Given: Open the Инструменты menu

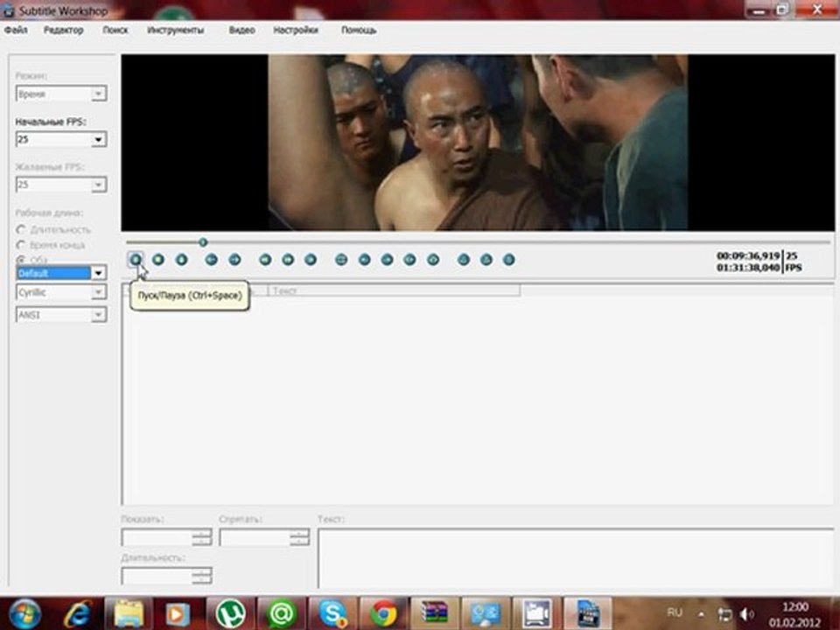Looking at the screenshot, I should pos(175,30).
